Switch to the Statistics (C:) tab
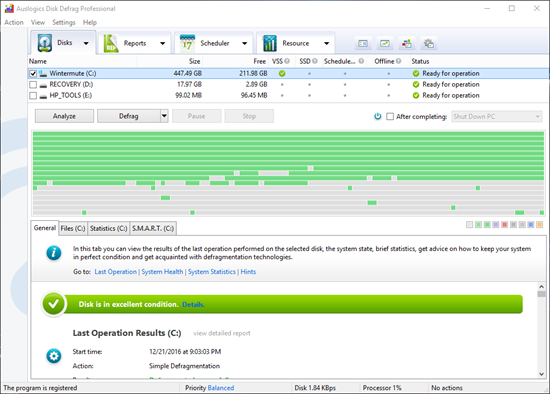Viewport: 550px width, 394px height. point(108,228)
